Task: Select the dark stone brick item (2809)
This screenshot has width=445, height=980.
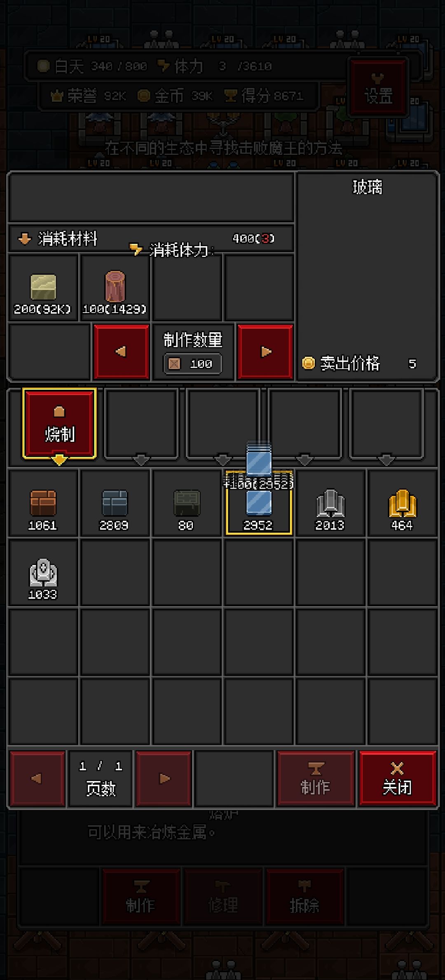Action: [x=115, y=503]
